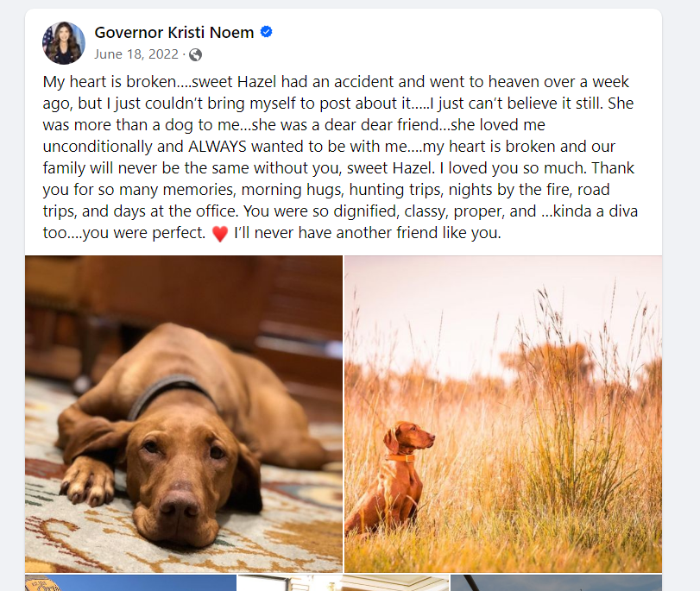
Task: Open the bottom-left blue sky photo strip
Action: pyautogui.click(x=130, y=583)
